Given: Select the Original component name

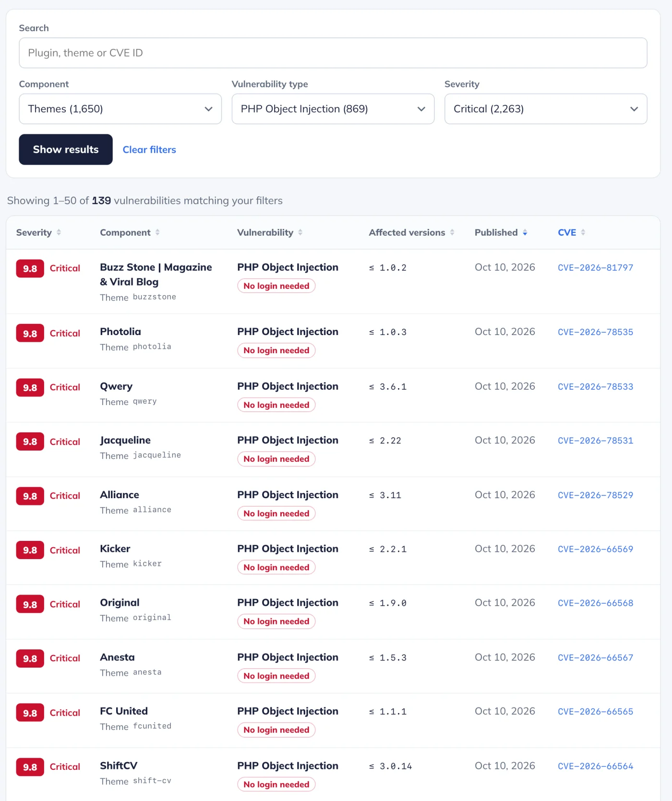Looking at the screenshot, I should coord(120,603).
